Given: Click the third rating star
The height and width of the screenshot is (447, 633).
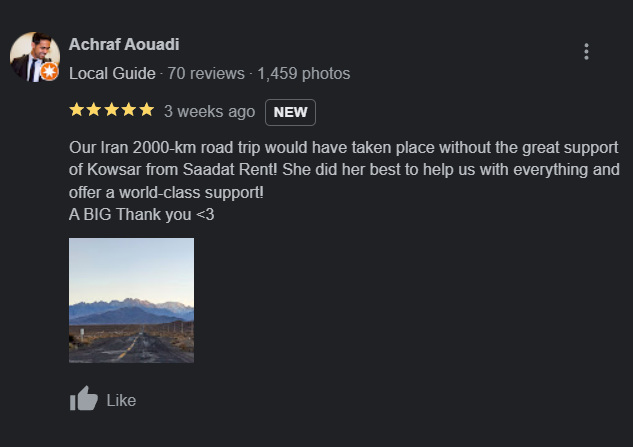Looking at the screenshot, I should [111, 110].
